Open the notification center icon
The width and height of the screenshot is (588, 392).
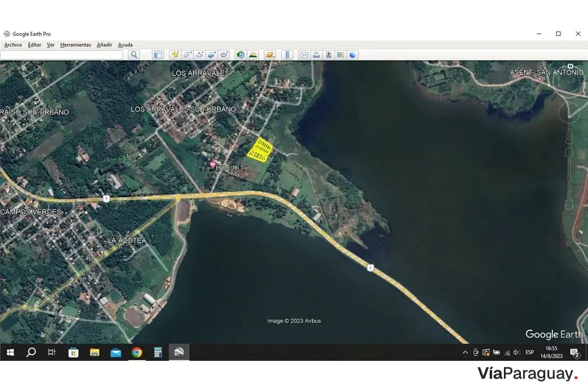pos(575,353)
